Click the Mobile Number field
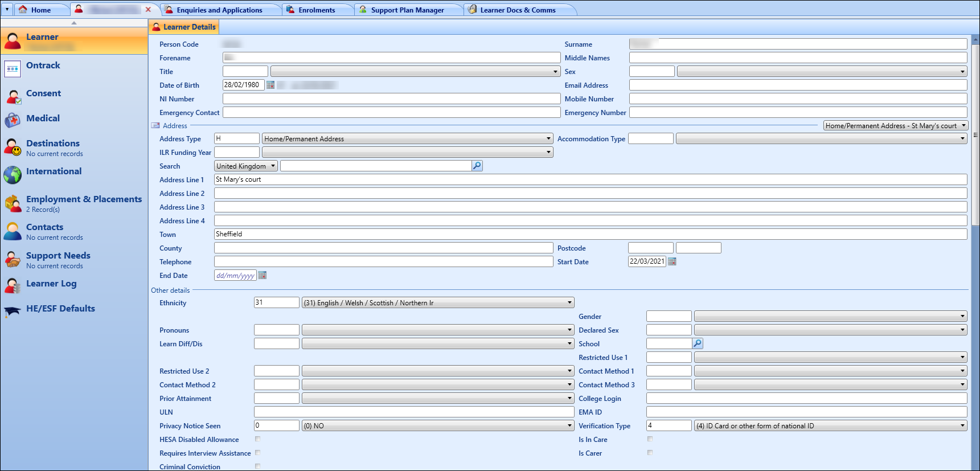 (798, 99)
